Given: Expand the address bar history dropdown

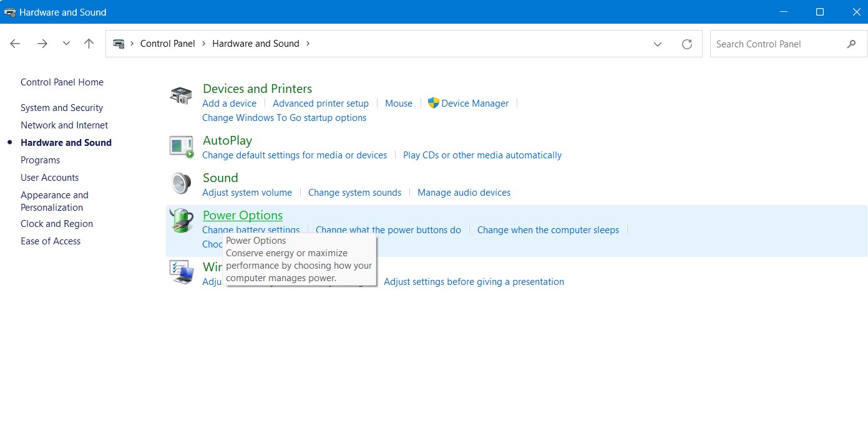Looking at the screenshot, I should pos(658,44).
